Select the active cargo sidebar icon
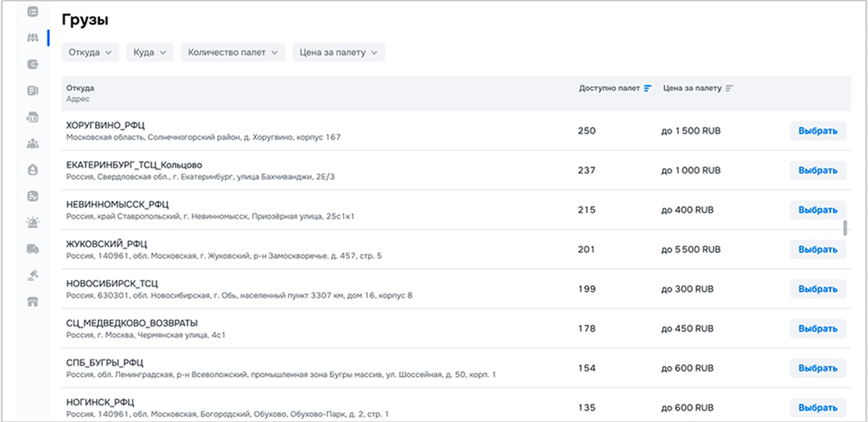 coord(33,38)
